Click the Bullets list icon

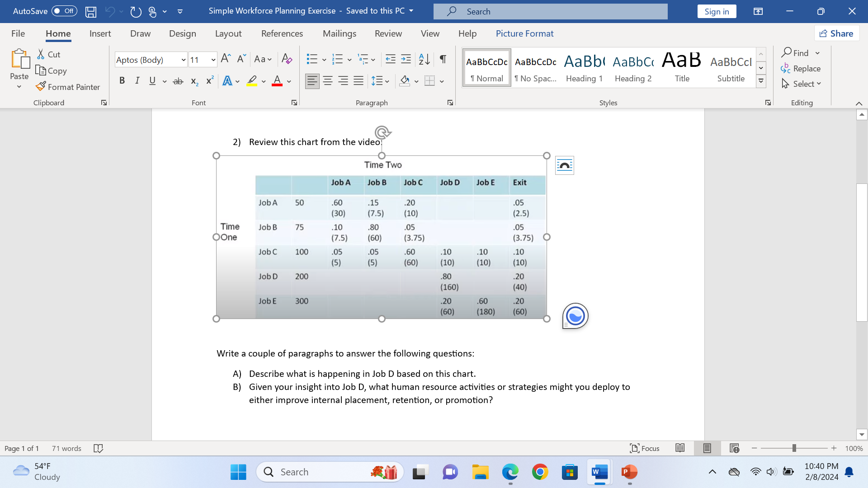[311, 58]
